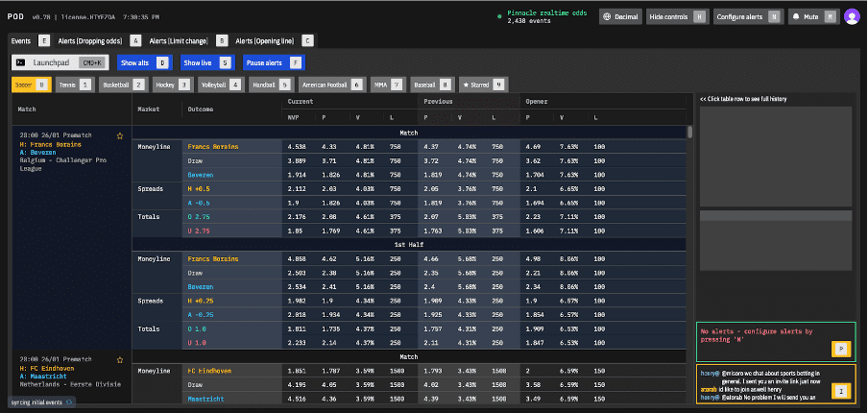868x413 pixels.
Task: Click the I shortcut key in chat box
Action: point(841,392)
